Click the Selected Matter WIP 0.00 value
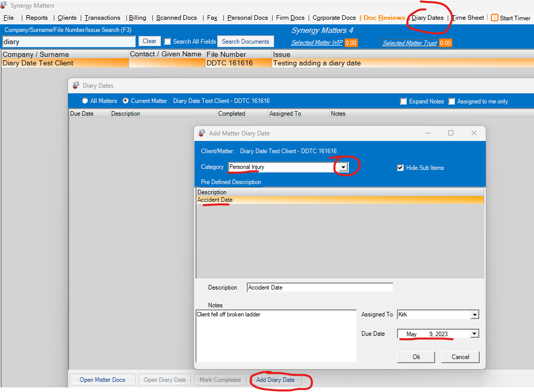Screen dimensions: 534x392 pyautogui.click(x=351, y=43)
